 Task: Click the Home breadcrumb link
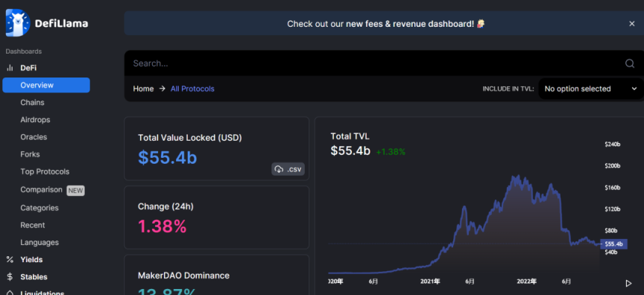click(x=143, y=89)
